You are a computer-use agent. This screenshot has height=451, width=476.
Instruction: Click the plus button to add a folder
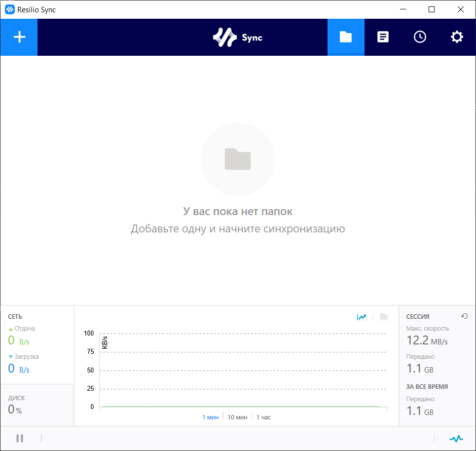point(19,37)
